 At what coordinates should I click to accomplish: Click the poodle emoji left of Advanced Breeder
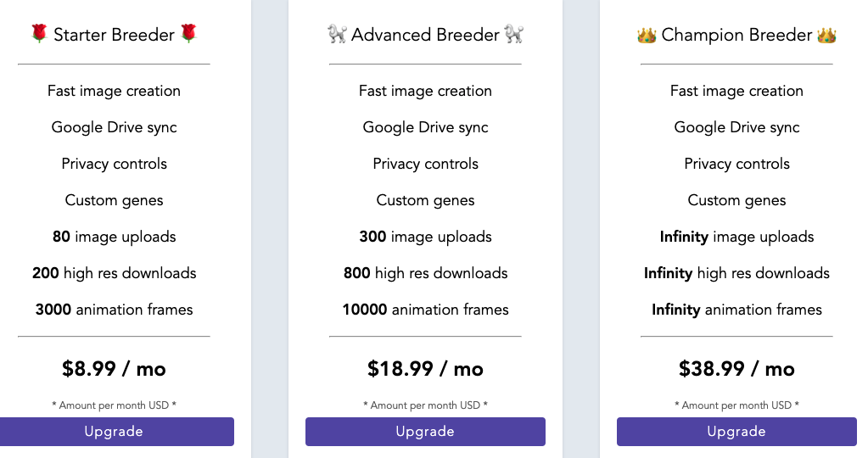tap(337, 34)
